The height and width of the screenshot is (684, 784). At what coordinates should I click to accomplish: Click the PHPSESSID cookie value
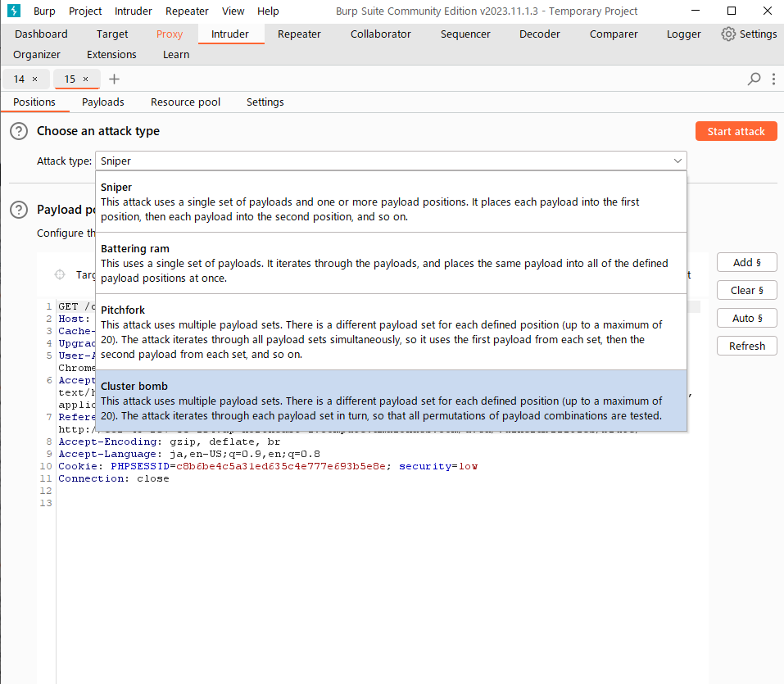click(x=281, y=466)
